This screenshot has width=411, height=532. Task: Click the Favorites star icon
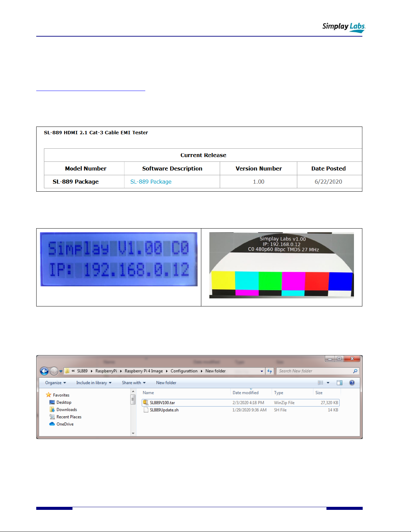(x=49, y=395)
